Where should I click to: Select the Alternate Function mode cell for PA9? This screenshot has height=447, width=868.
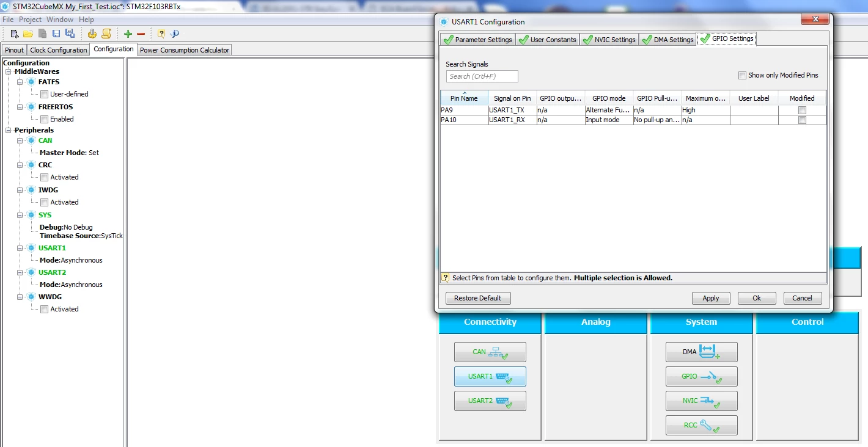(x=609, y=111)
